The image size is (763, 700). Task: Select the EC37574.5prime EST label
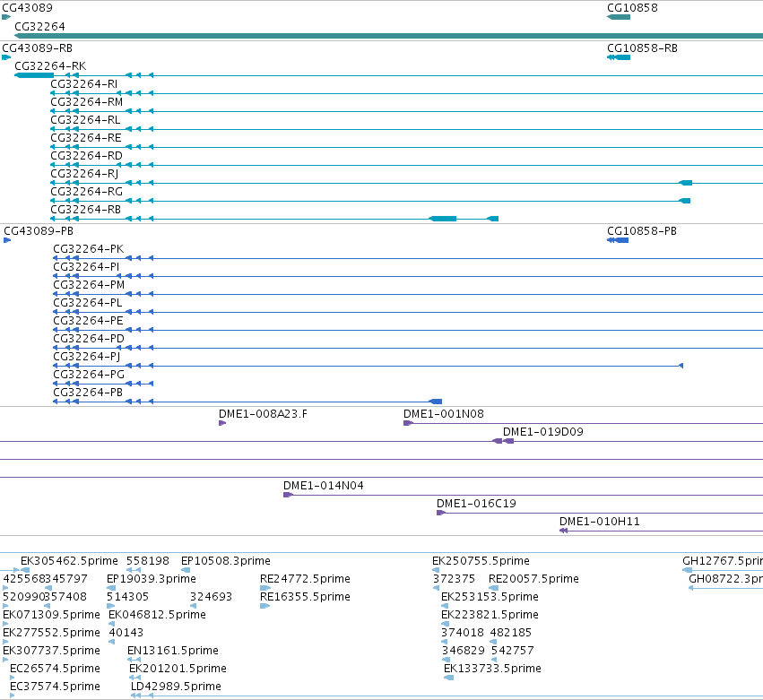tap(55, 687)
